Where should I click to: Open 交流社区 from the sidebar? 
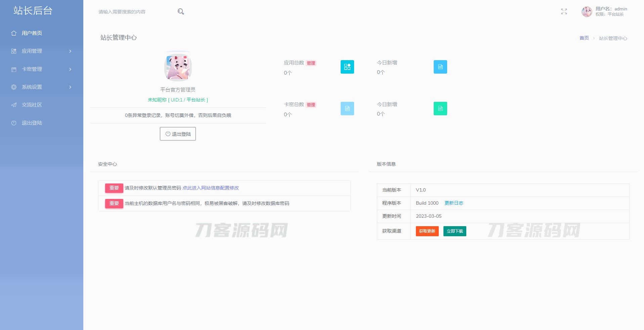point(32,105)
